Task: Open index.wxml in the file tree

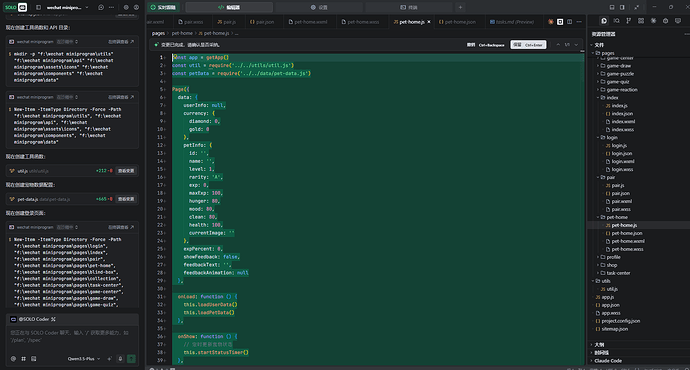Action: [x=623, y=122]
